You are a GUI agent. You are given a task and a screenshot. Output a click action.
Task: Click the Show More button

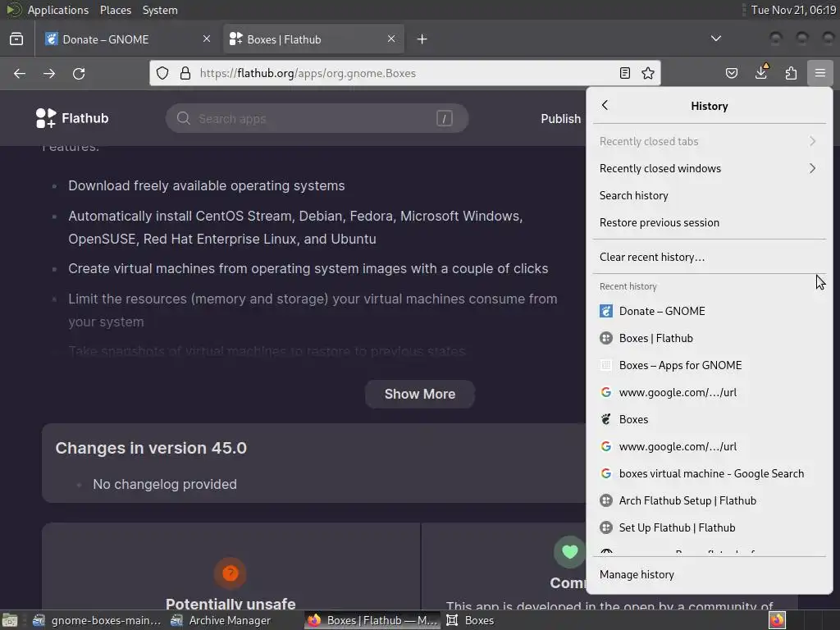coord(420,394)
